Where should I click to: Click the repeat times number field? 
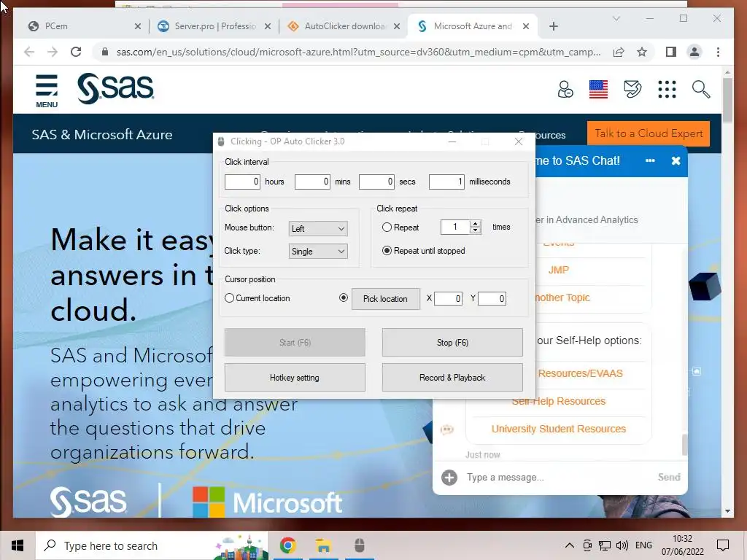tap(455, 227)
